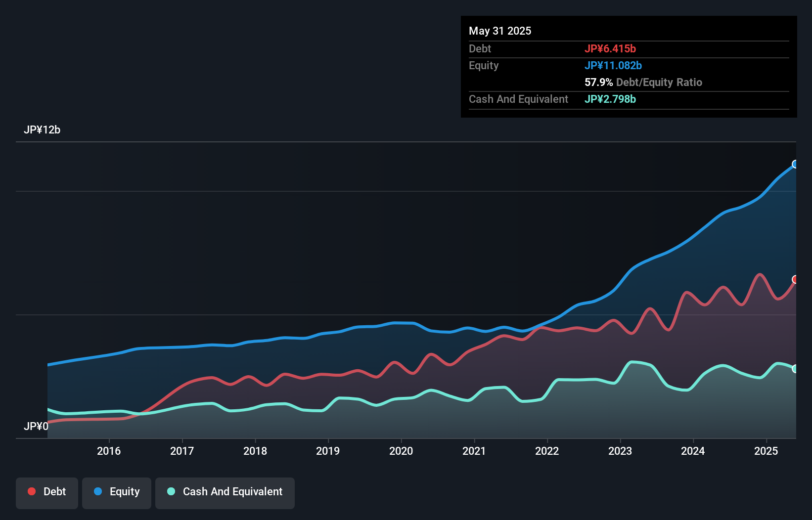812x520 pixels.
Task: Toggle the Equity series legend button
Action: pyautogui.click(x=117, y=492)
